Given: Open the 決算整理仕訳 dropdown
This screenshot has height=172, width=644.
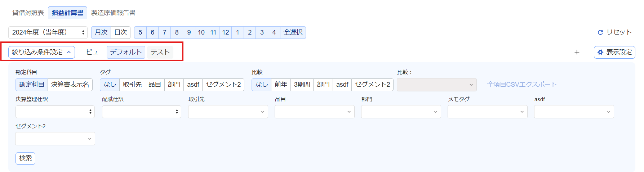Looking at the screenshot, I should (55, 112).
